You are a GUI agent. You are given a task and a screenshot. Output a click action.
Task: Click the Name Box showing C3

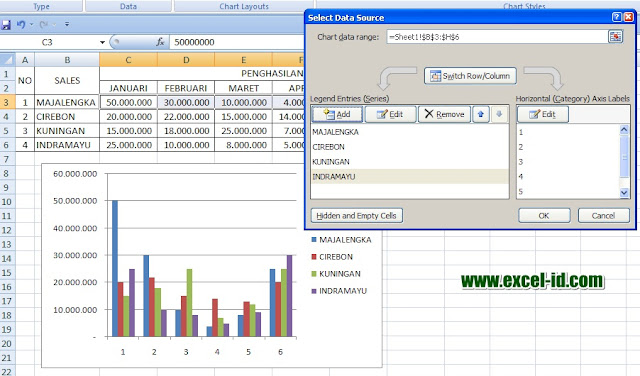click(x=47, y=42)
